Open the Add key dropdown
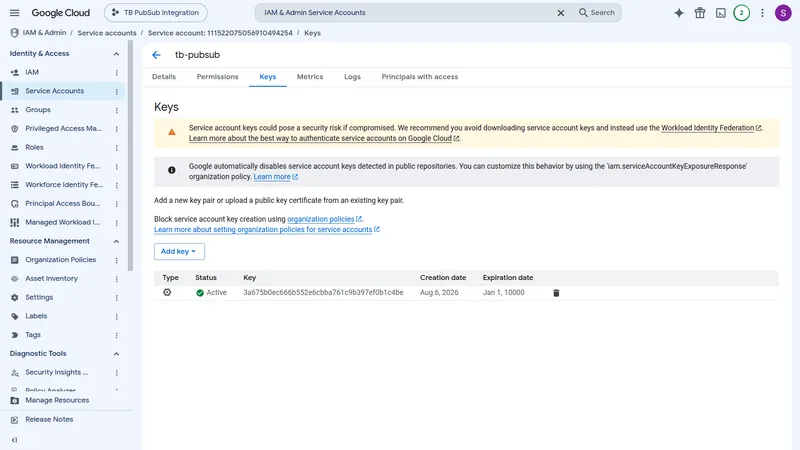This screenshot has height=450, width=800. pos(179,252)
